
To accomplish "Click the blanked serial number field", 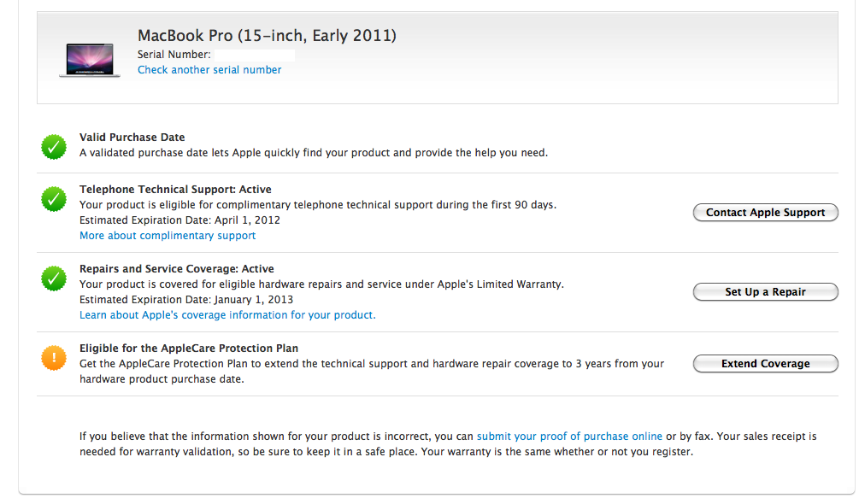I will pos(255,55).
